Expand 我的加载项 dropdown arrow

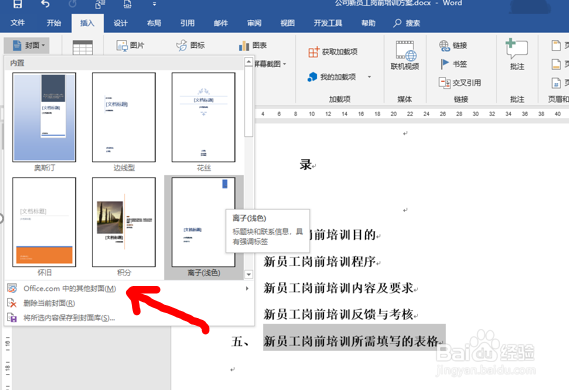pos(369,77)
